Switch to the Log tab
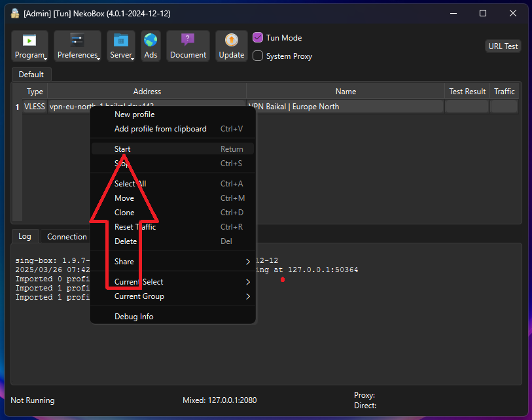The width and height of the screenshot is (532, 420). pos(25,236)
